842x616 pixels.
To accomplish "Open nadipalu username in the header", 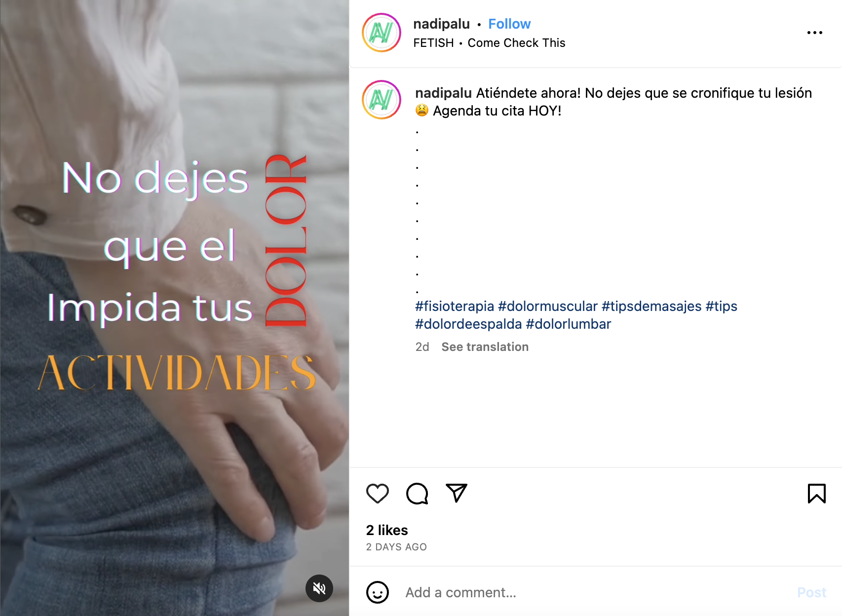I will [x=441, y=24].
